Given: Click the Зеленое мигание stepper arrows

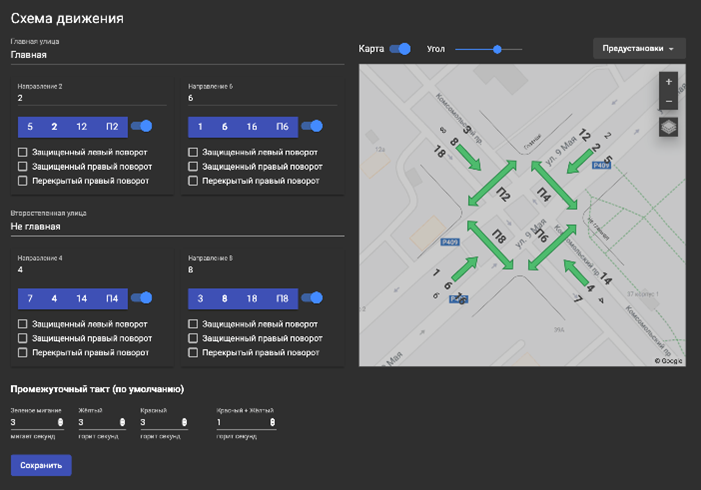Looking at the screenshot, I should pyautogui.click(x=61, y=423).
